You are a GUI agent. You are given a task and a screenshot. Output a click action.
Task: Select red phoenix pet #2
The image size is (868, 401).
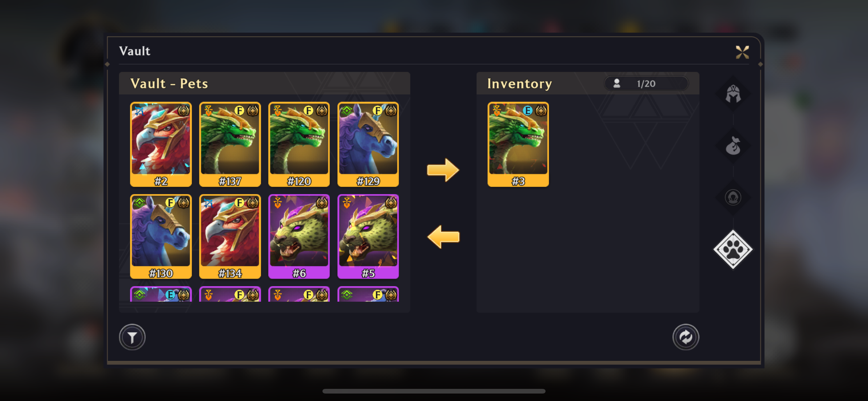pyautogui.click(x=161, y=144)
